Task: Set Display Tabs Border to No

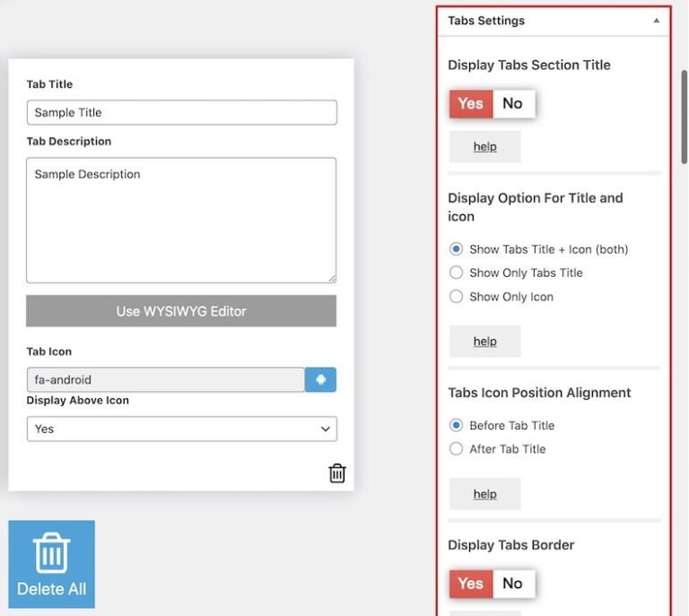Action: coord(513,584)
